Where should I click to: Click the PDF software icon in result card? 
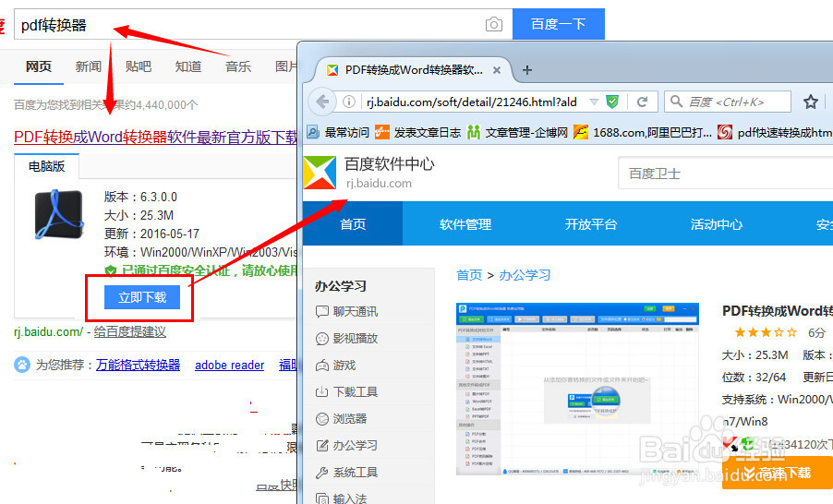click(x=59, y=214)
